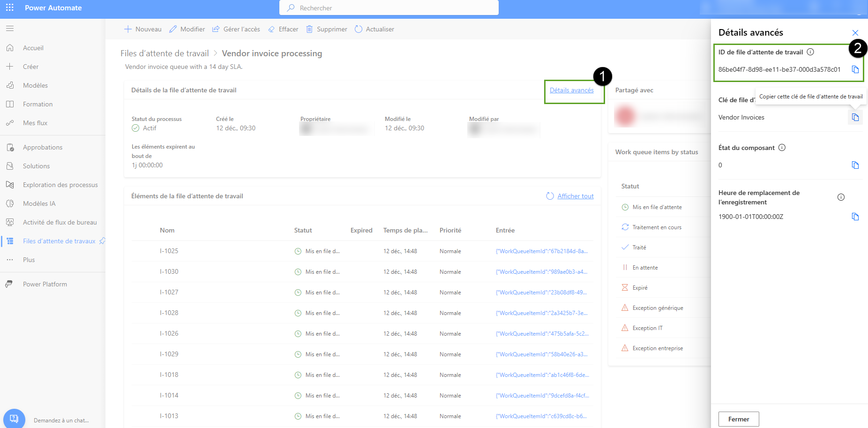Open the app launcher waffle icon
Viewport: 868px width, 428px height.
[x=10, y=8]
